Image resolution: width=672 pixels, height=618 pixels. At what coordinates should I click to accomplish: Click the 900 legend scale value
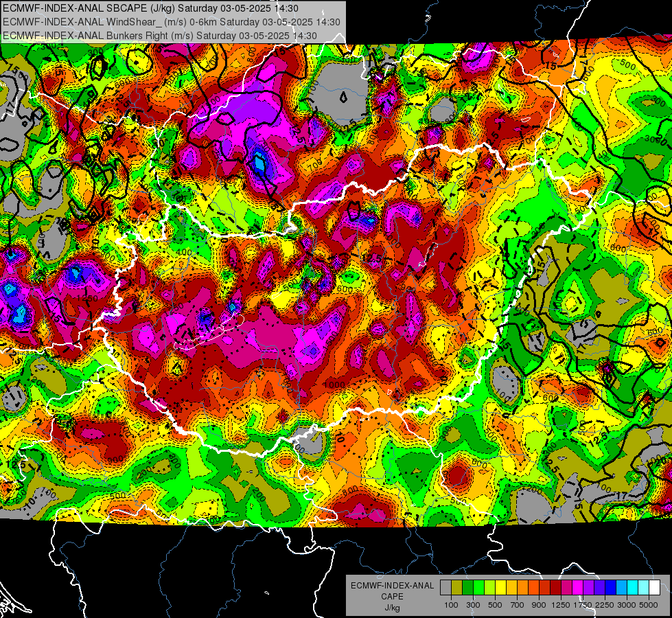click(539, 605)
